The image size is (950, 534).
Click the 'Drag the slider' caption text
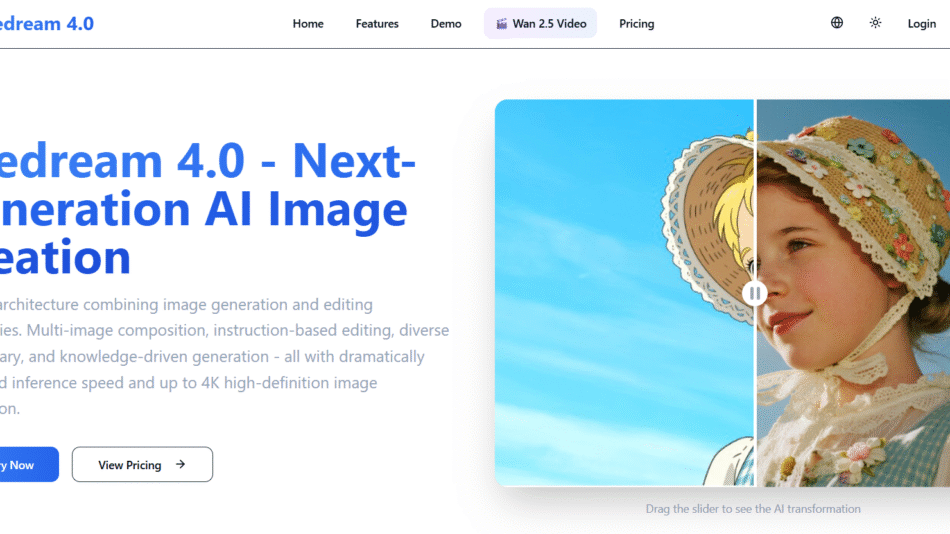(x=753, y=509)
